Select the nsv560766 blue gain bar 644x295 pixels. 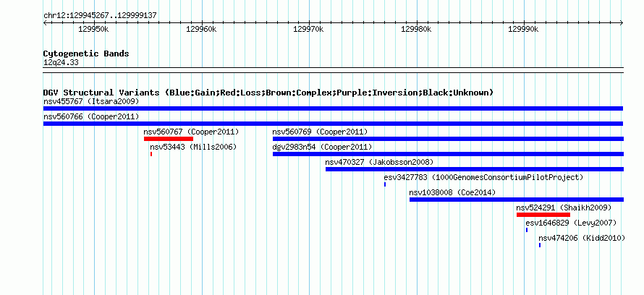[x=333, y=124]
